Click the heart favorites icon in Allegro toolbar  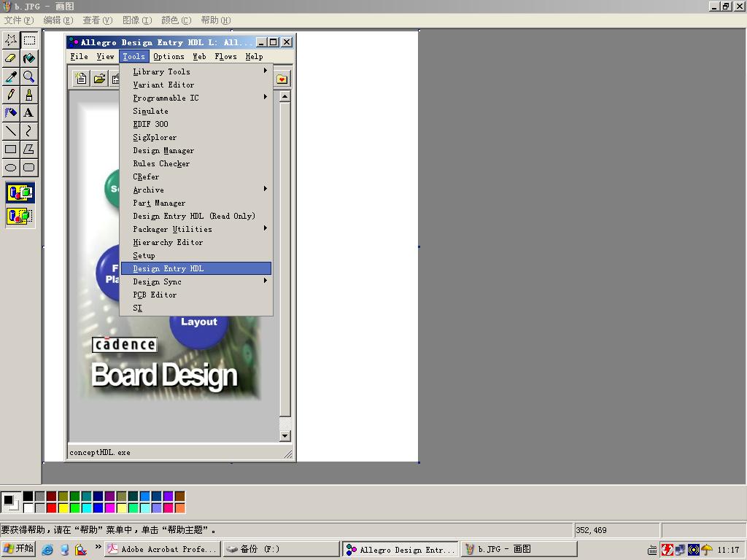point(282,79)
